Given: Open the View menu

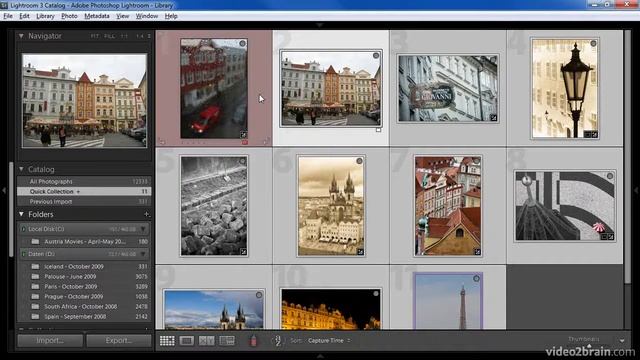Looking at the screenshot, I should (x=122, y=16).
